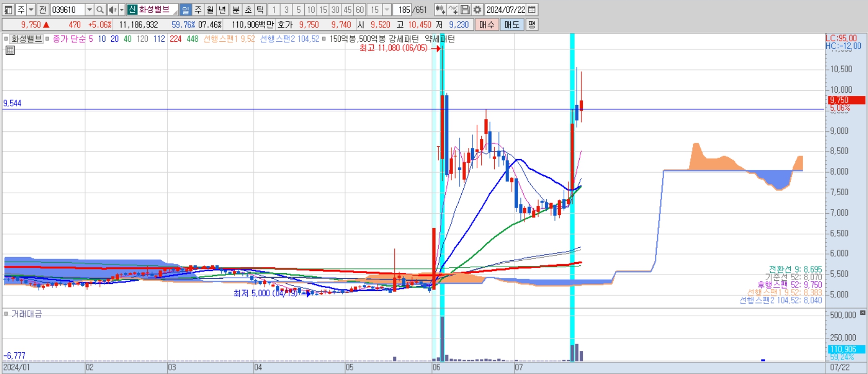Click the 선행스팬2 104,52 legend label
868x374 pixels.
(289, 39)
